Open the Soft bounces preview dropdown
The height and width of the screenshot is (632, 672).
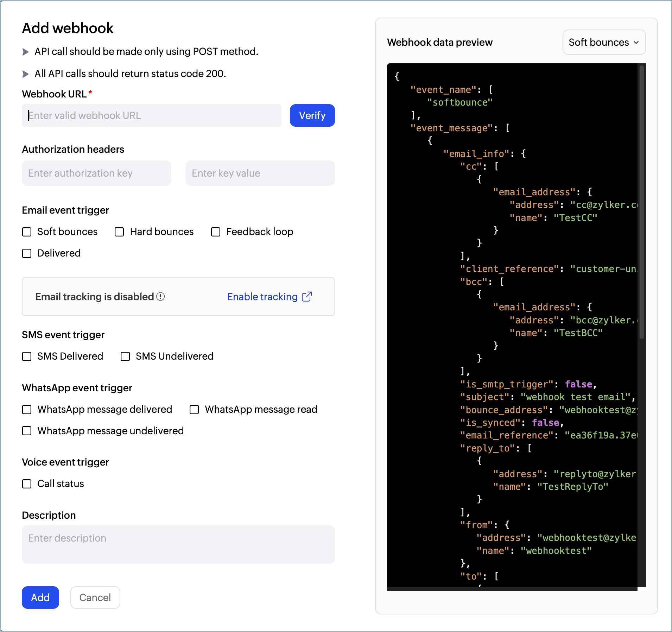pos(604,42)
